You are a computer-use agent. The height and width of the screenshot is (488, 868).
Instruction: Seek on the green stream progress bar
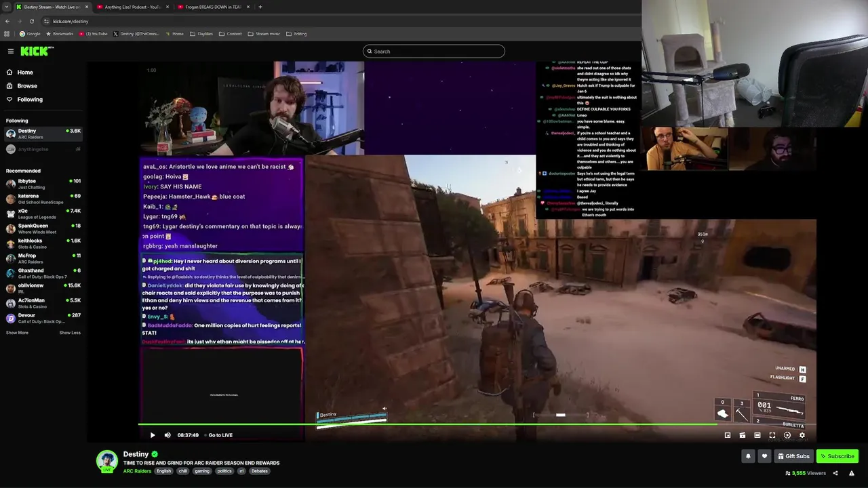[477, 424]
